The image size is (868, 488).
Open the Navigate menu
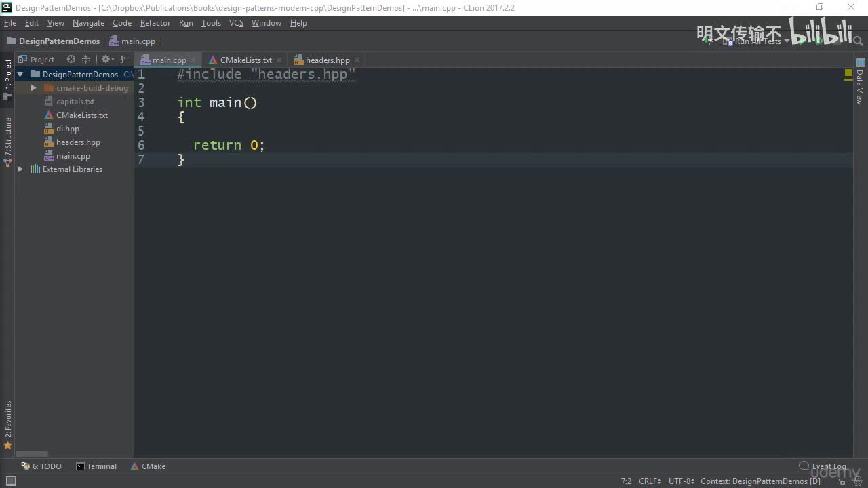(x=88, y=23)
